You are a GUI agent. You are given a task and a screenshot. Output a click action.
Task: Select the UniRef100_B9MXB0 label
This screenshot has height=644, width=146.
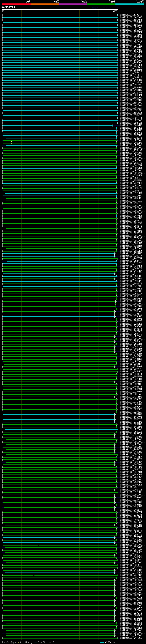point(131,22)
